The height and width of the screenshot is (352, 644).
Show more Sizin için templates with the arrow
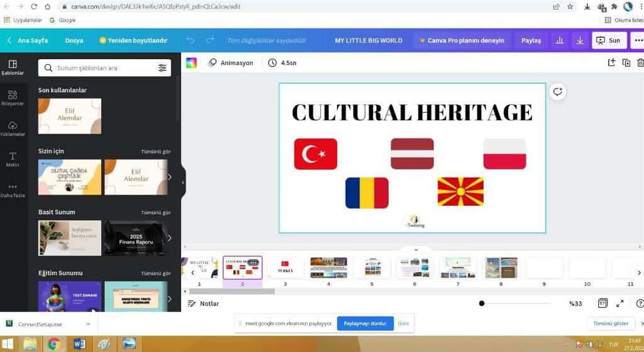[x=169, y=177]
